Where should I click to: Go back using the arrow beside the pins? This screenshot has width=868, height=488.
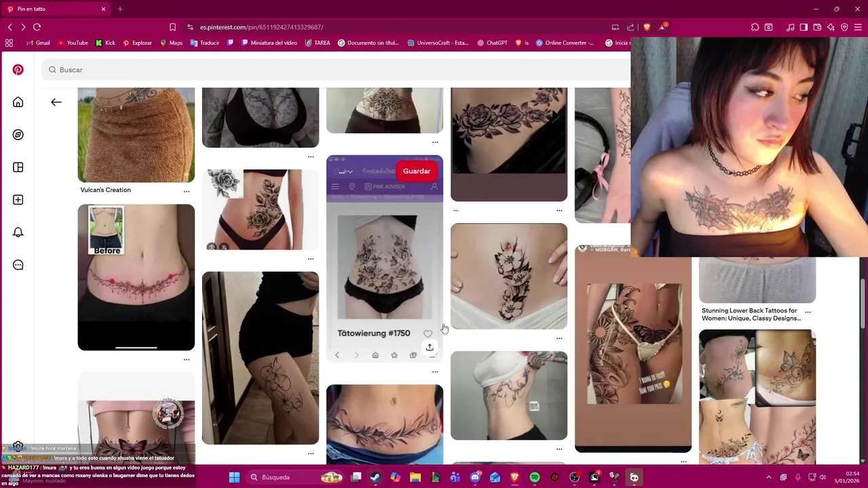(x=56, y=102)
